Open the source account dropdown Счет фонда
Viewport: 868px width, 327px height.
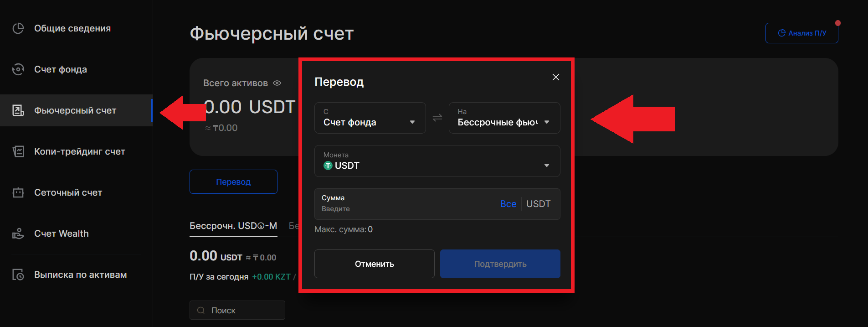click(370, 118)
